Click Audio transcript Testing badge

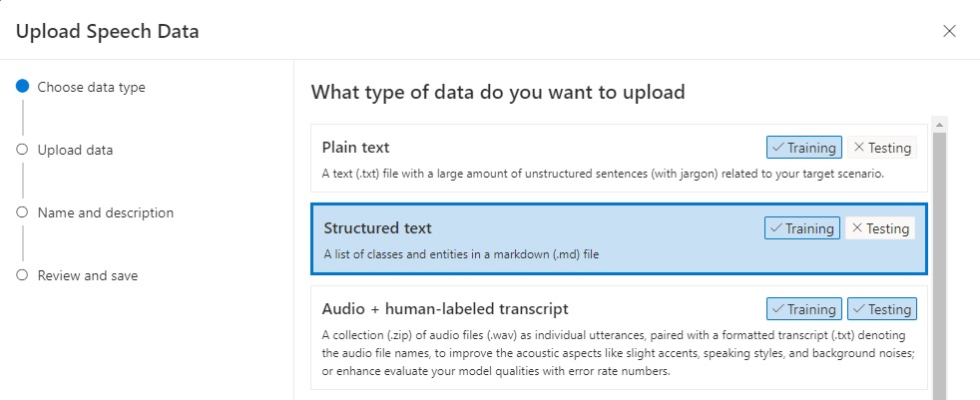point(881,309)
